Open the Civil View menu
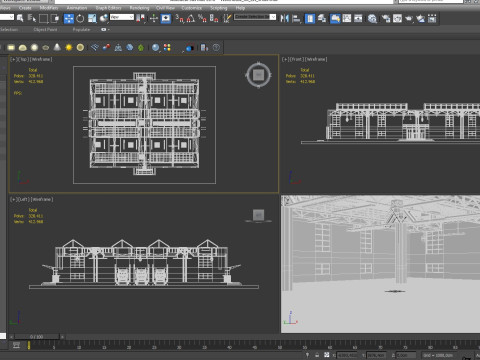The image size is (480, 360). coord(165,8)
